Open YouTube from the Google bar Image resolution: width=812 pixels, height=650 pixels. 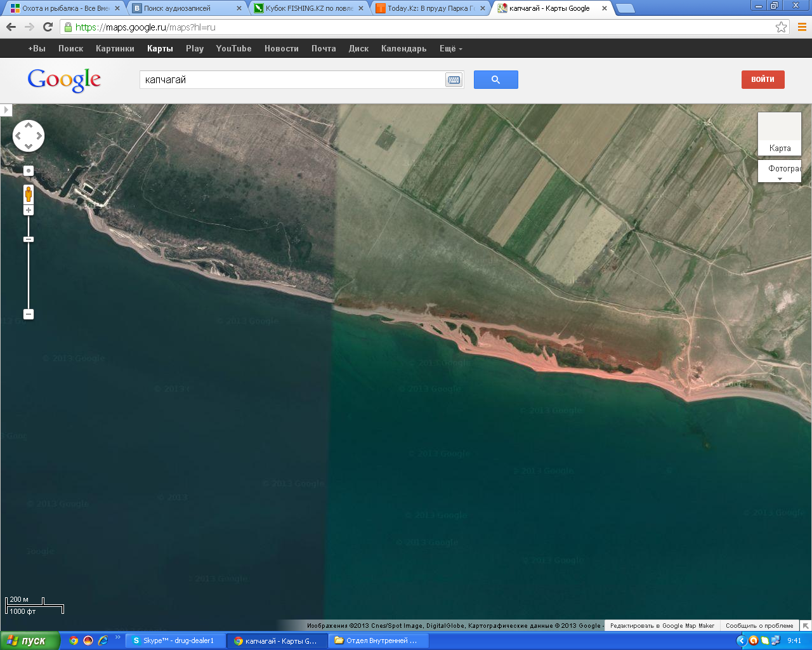click(x=233, y=49)
